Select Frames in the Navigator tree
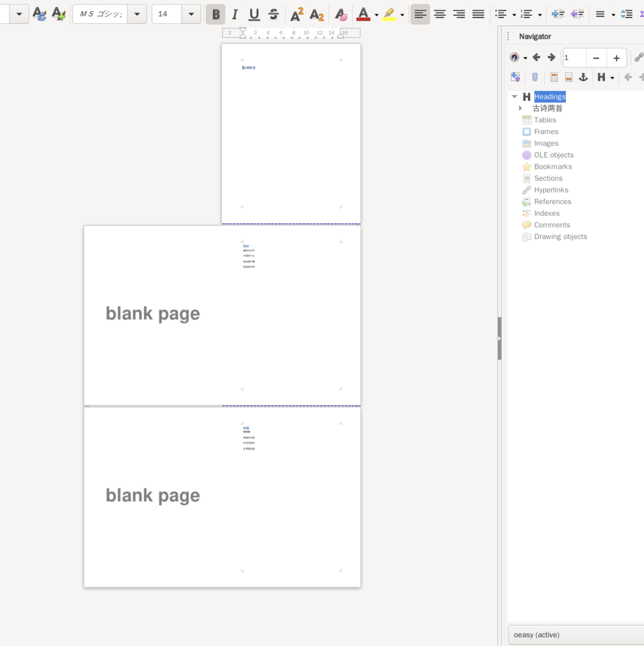 point(546,131)
